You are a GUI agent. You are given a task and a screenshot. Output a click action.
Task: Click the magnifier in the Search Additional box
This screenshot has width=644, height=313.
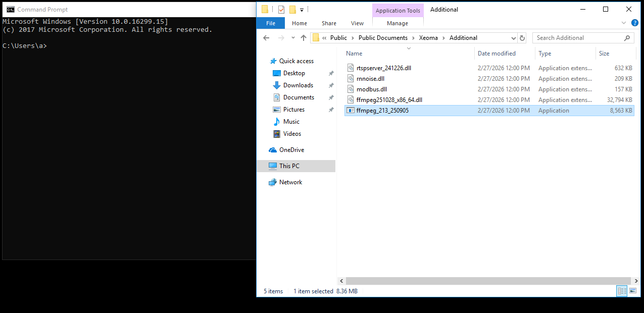pyautogui.click(x=626, y=37)
